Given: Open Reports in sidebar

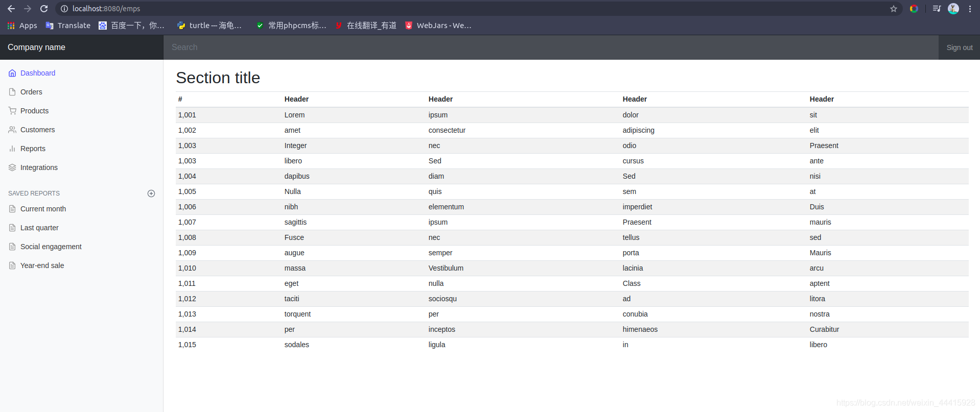Looking at the screenshot, I should point(33,149).
